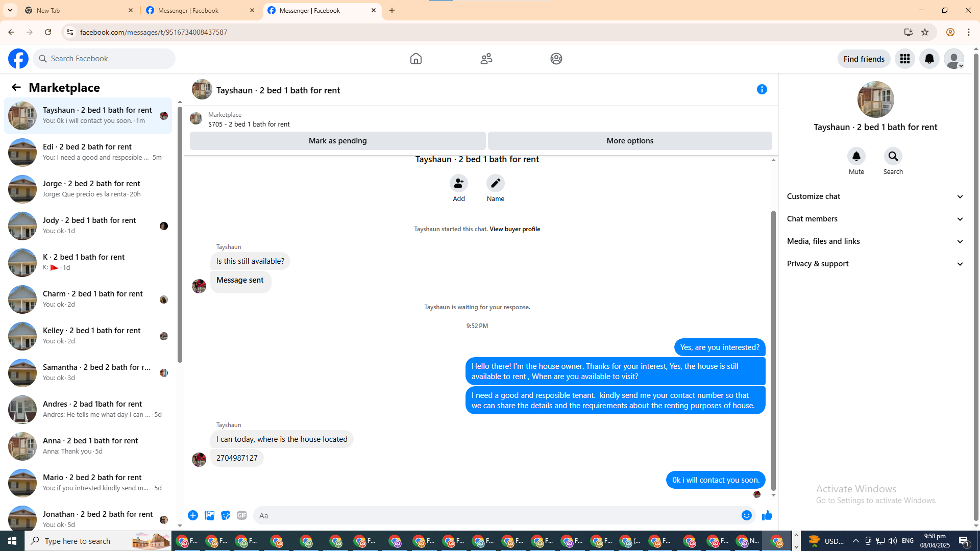The height and width of the screenshot is (551, 980).
Task: Expand Chat members section
Action: 875,219
